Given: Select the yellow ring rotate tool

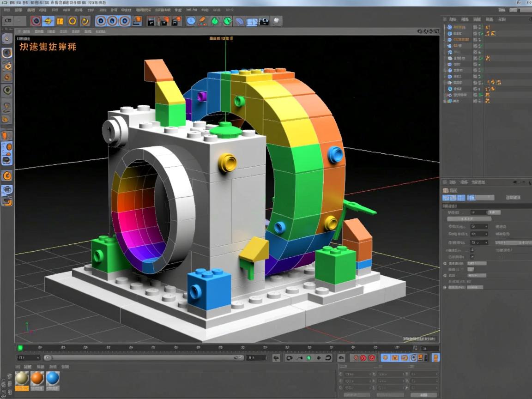Looking at the screenshot, I should pos(73,21).
